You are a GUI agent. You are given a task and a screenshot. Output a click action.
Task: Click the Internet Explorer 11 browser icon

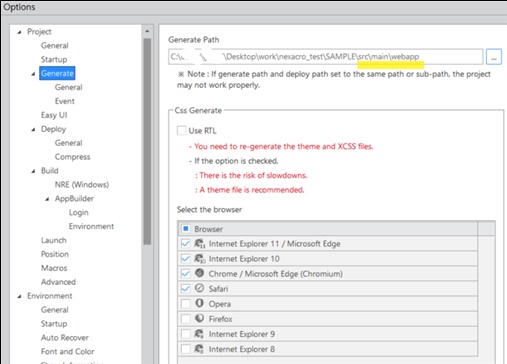pyautogui.click(x=199, y=244)
